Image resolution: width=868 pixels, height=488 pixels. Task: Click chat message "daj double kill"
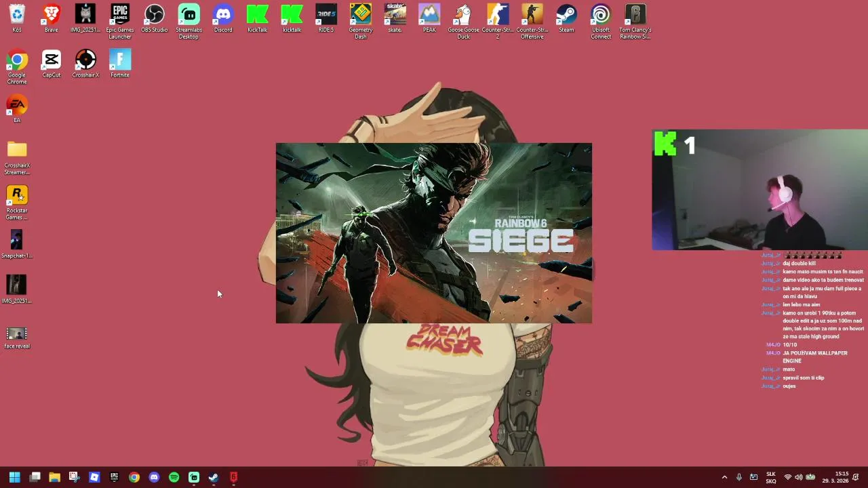pyautogui.click(x=799, y=264)
